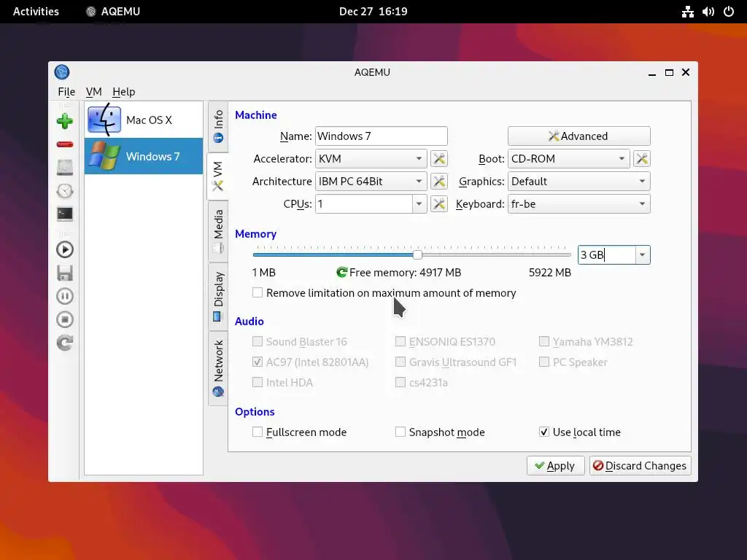Select the Windows 7 virtual machine

point(144,156)
